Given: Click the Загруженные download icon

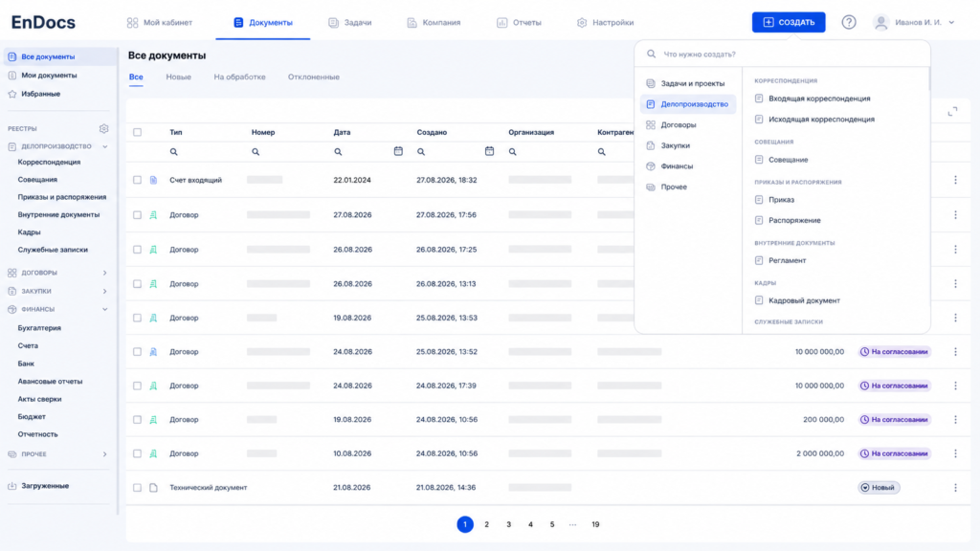Looking at the screenshot, I should [11, 486].
